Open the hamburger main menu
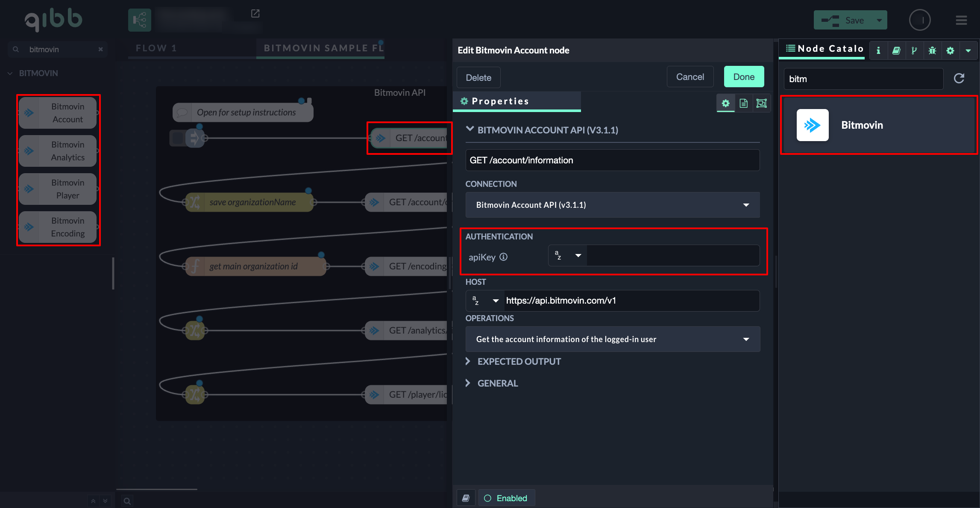Image resolution: width=980 pixels, height=508 pixels. [x=961, y=20]
